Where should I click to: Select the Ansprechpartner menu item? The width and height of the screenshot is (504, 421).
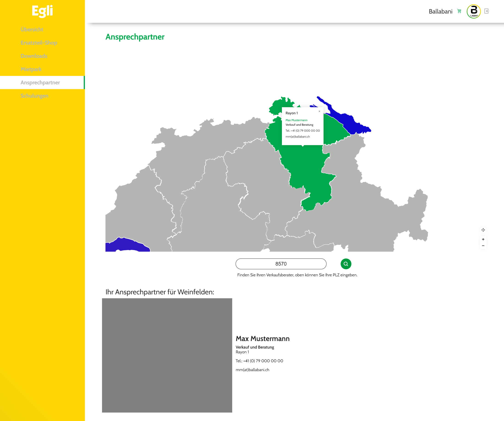coord(40,83)
